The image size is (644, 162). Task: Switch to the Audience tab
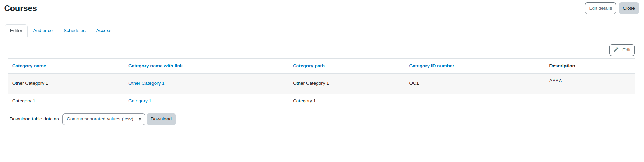tap(43, 31)
